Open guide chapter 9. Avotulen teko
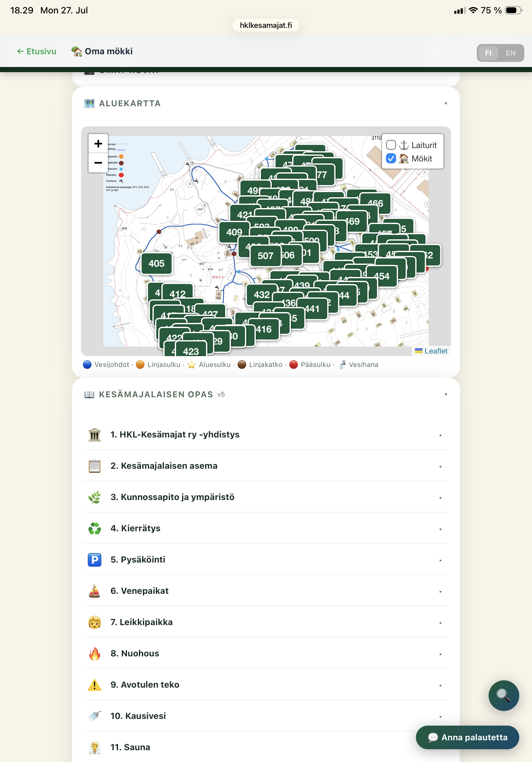The width and height of the screenshot is (532, 762). pyautogui.click(x=266, y=685)
